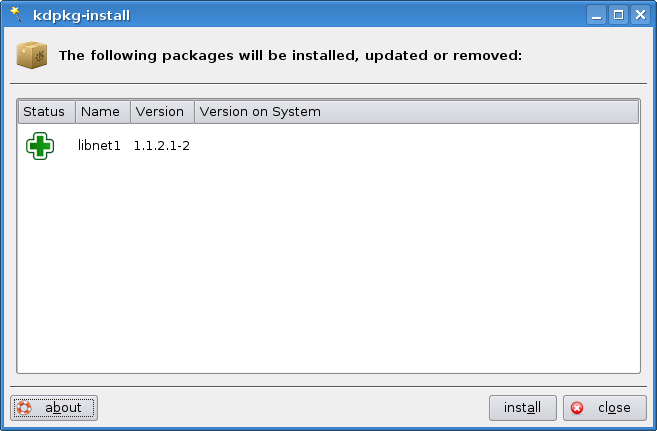The height and width of the screenshot is (431, 657).
Task: Open the about dialog button
Action: click(54, 408)
